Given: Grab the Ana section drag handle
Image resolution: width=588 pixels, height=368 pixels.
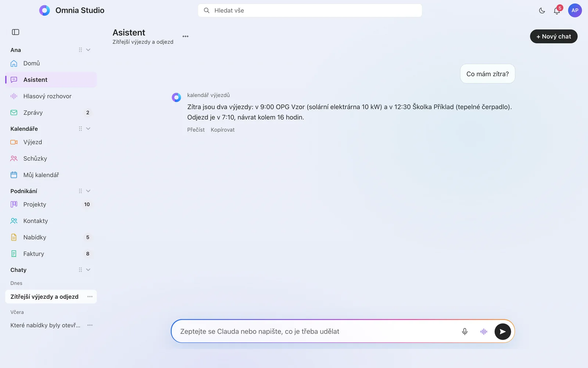Looking at the screenshot, I should [x=80, y=50].
